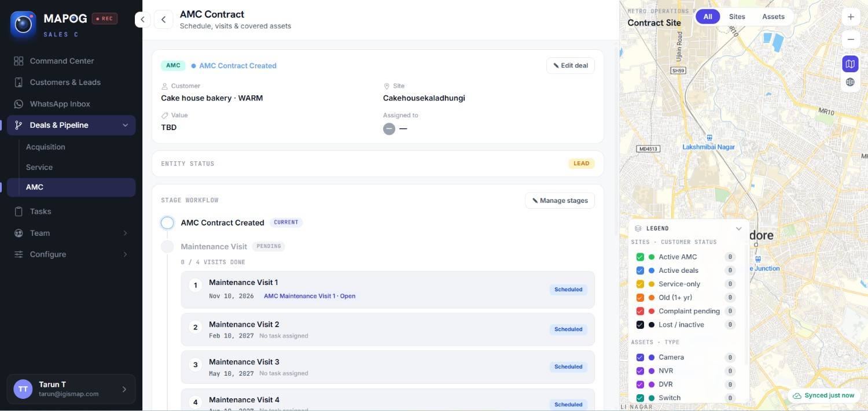868x411 pixels.
Task: Toggle the Complaint pending checkbox
Action: coord(640,311)
